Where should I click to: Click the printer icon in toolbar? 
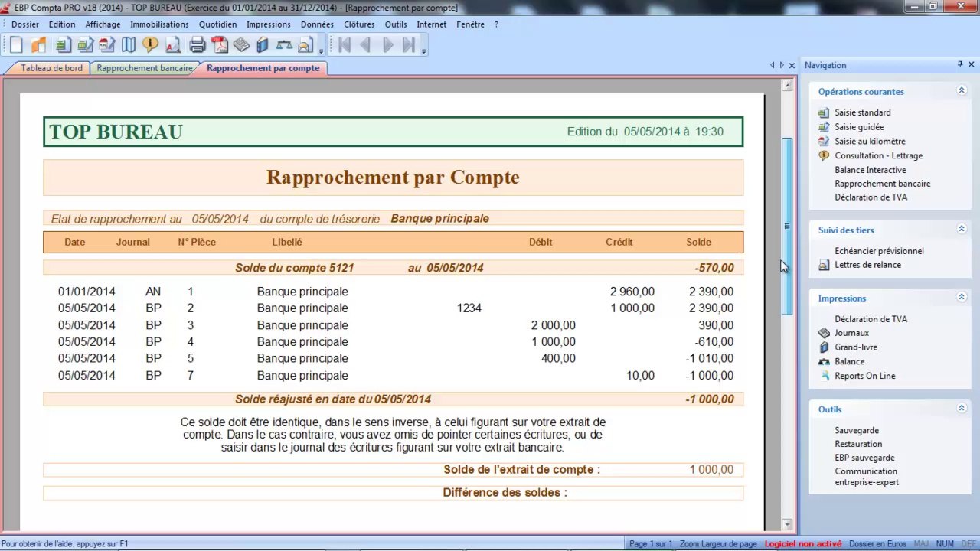pos(198,45)
